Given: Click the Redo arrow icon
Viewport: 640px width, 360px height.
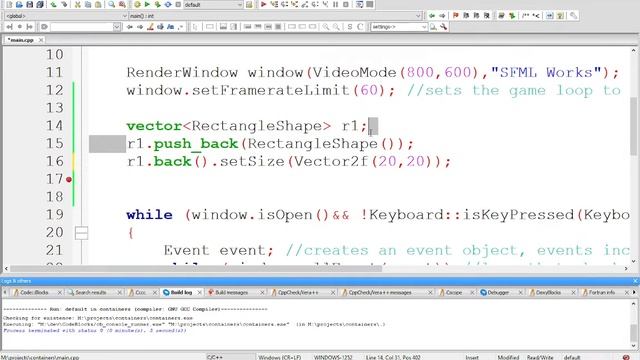Looking at the screenshot, I should point(64,4).
